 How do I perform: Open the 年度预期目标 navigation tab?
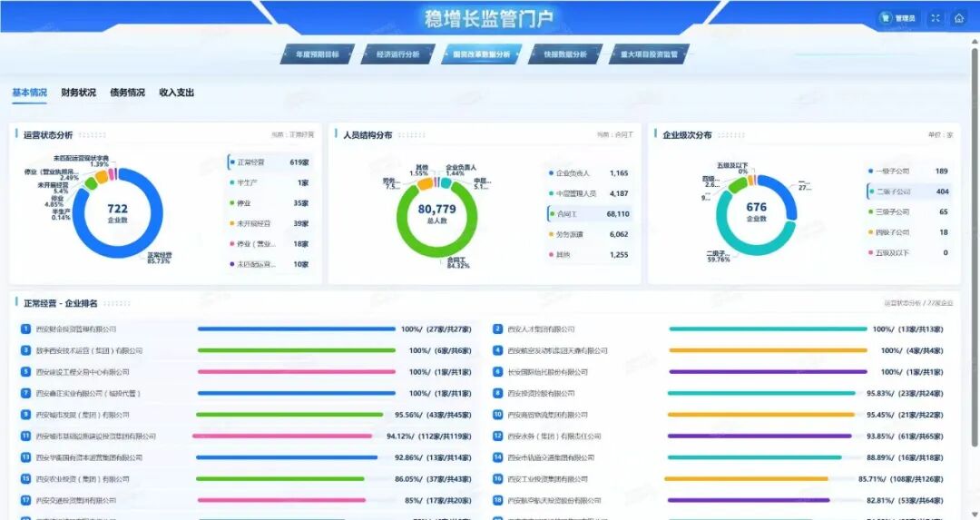pyautogui.click(x=317, y=54)
